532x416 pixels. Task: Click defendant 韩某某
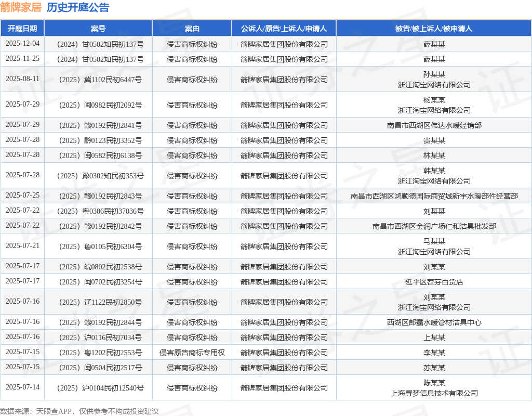tap(434, 171)
